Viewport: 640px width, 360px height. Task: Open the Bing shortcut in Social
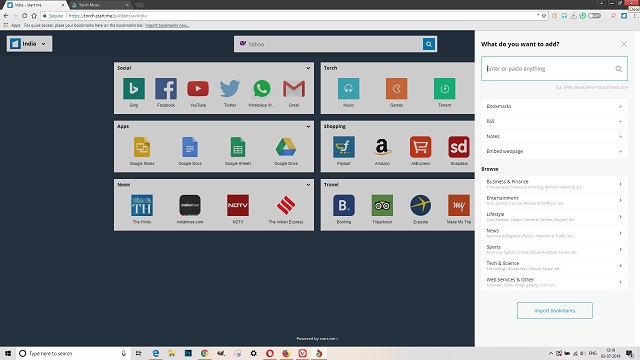tap(134, 89)
